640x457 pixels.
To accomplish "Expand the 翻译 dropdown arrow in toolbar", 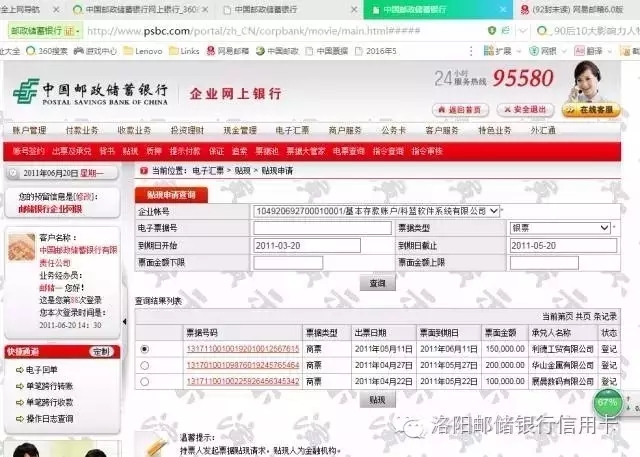I will coord(609,51).
